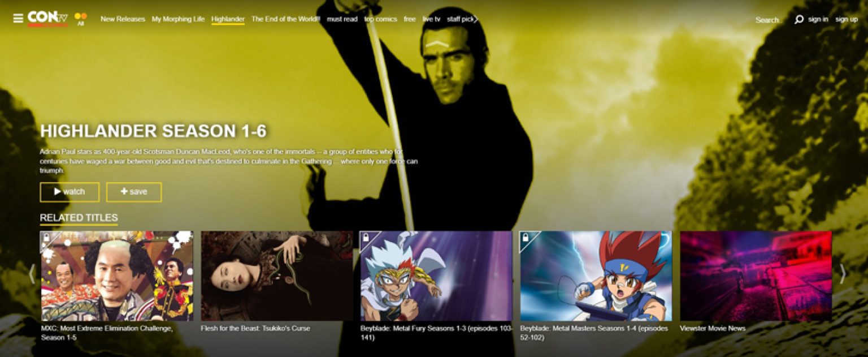
Task: Open the New Releases tab
Action: tap(123, 19)
